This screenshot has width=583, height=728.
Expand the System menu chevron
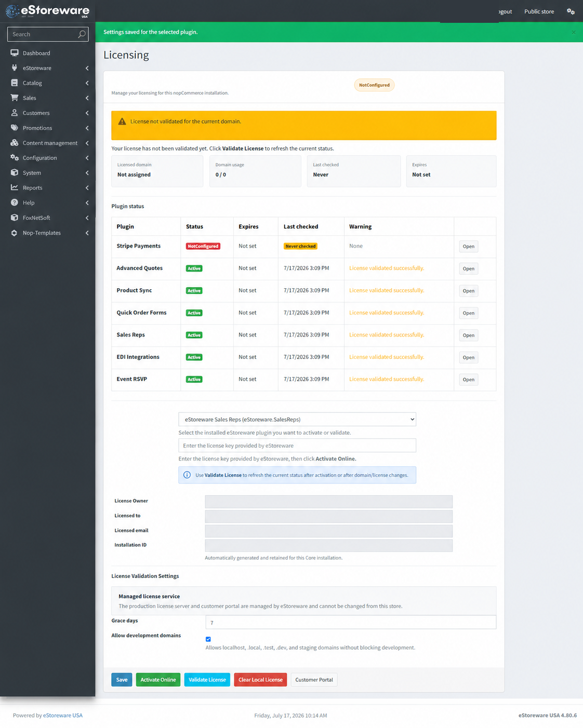click(87, 173)
